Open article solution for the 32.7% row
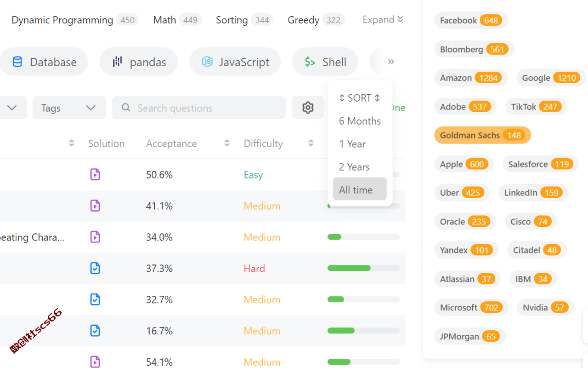This screenshot has width=588, height=368. (x=95, y=299)
